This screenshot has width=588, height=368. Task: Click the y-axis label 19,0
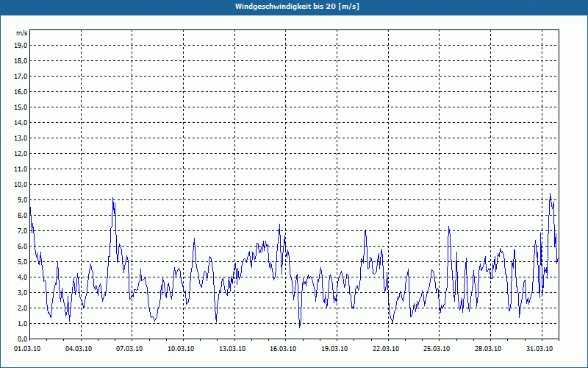point(21,46)
